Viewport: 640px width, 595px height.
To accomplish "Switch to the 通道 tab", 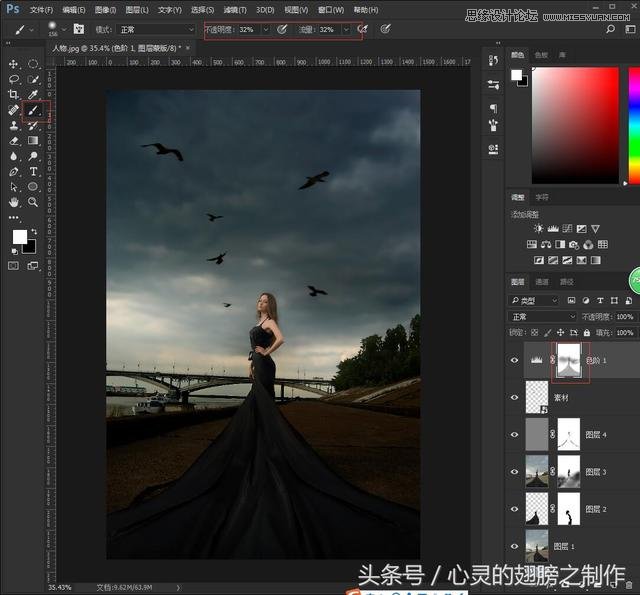I will (x=542, y=282).
